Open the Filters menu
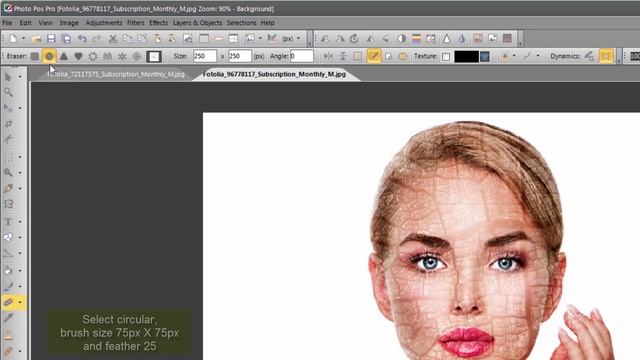 coord(136,23)
